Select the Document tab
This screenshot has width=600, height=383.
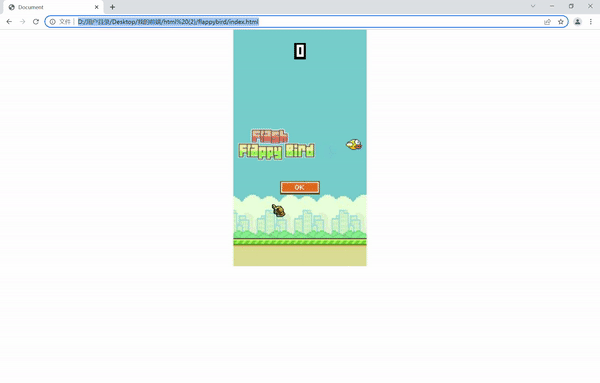coord(54,7)
